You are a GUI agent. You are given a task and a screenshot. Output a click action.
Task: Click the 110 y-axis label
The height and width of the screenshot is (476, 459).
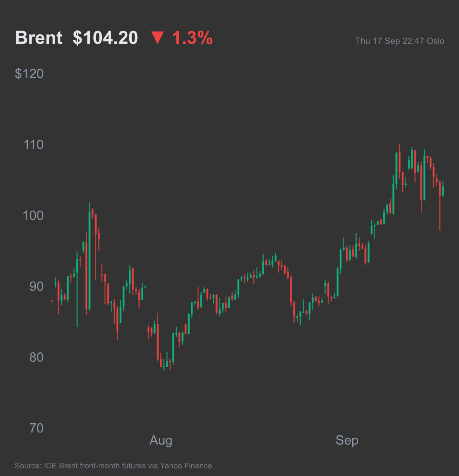(33, 145)
